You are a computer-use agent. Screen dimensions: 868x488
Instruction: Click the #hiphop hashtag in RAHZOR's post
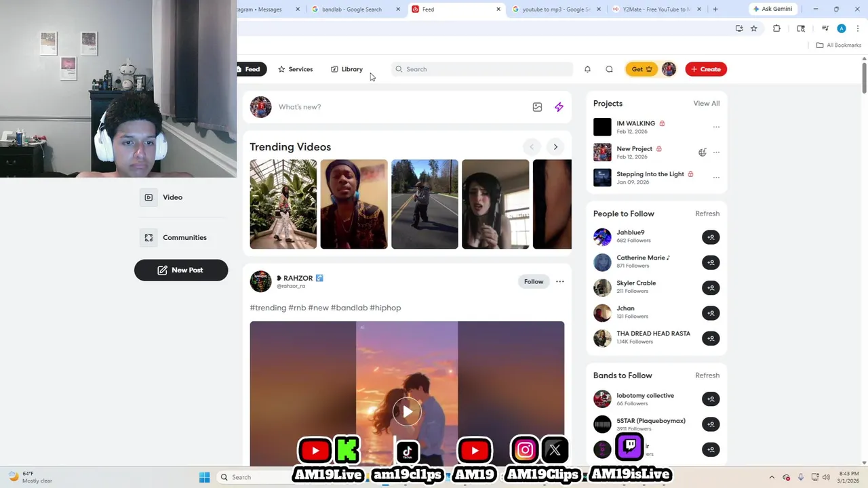[x=385, y=308]
